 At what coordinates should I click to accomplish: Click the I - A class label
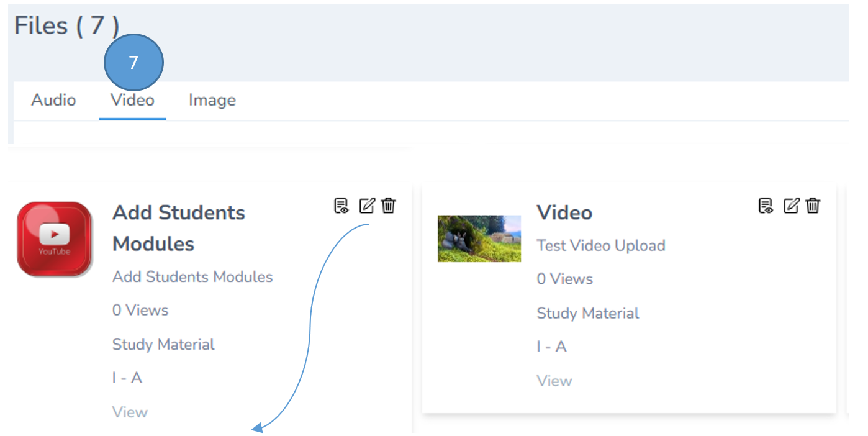click(x=127, y=378)
